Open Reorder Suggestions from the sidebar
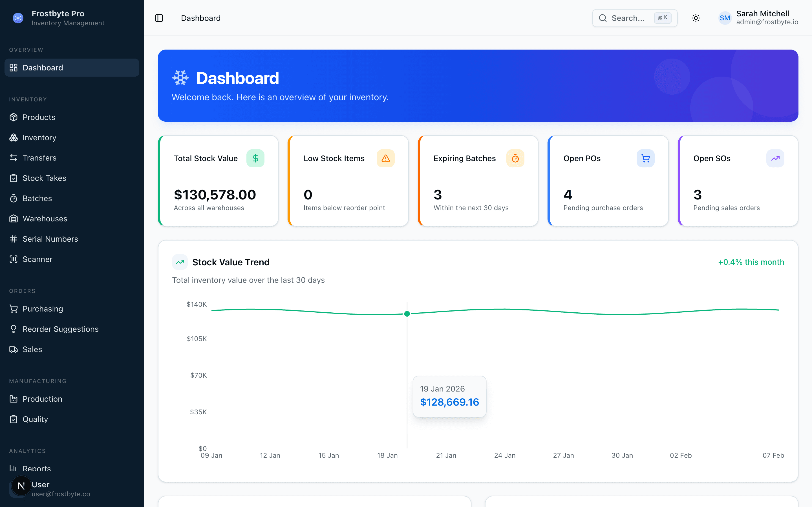Screen dimensions: 812x507 (x=60, y=329)
